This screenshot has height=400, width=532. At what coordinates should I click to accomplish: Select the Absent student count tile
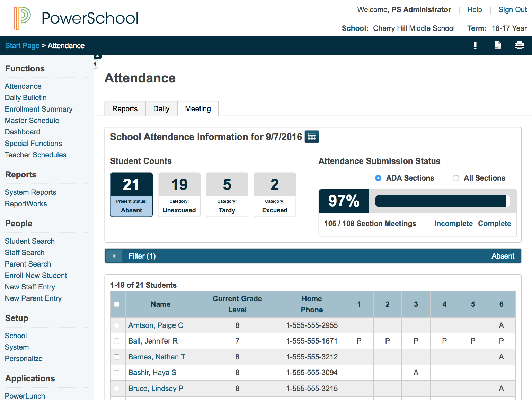[131, 194]
